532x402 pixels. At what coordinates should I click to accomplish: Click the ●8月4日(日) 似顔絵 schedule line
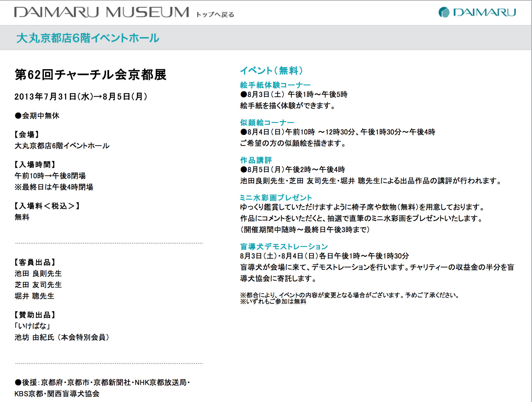tap(338, 132)
